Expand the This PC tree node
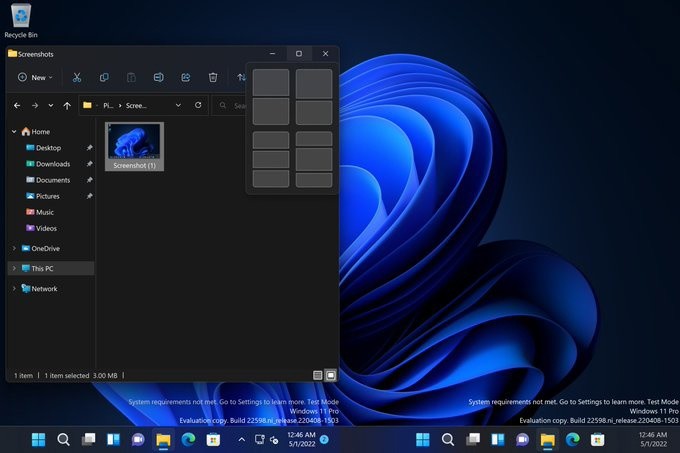Screen dimensions: 680x453 coord(14,269)
